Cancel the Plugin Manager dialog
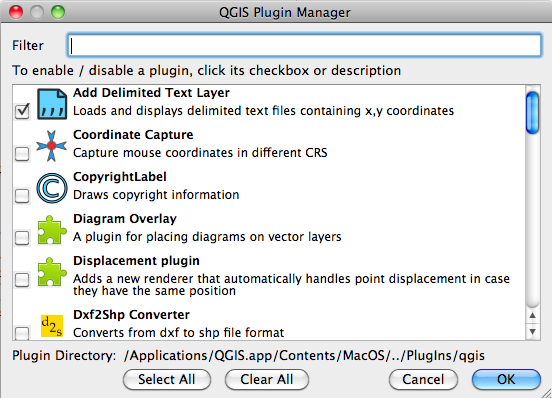The image size is (552, 398). tap(423, 379)
